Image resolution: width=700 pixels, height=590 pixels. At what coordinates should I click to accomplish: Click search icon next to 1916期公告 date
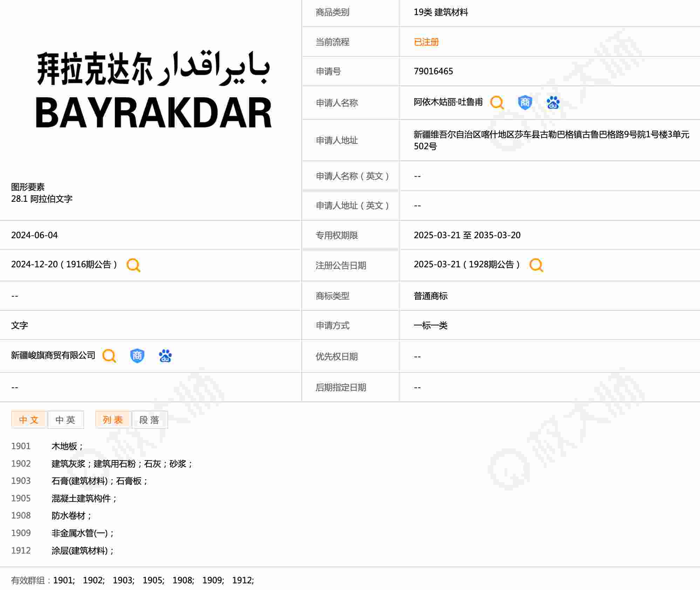(x=133, y=265)
